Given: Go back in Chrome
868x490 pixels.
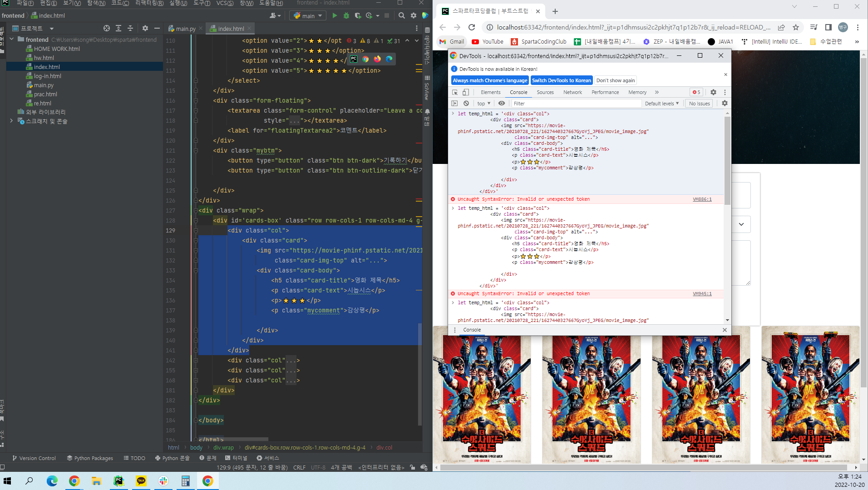Looking at the screenshot, I should [443, 27].
